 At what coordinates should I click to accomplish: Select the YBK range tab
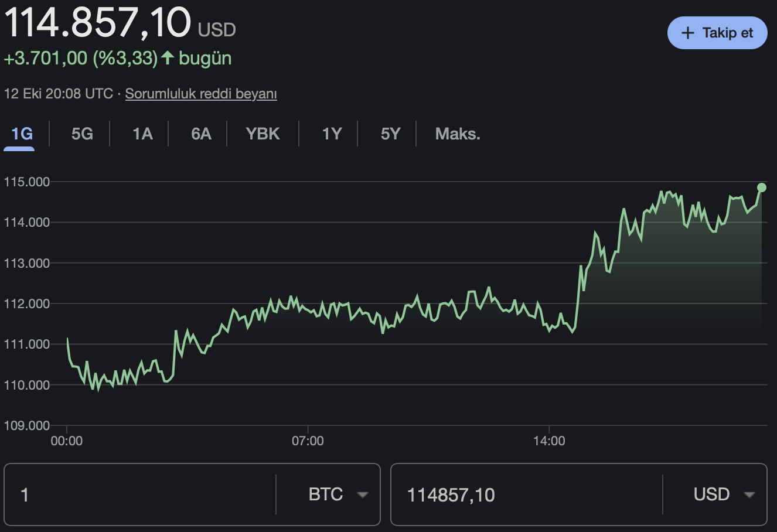pos(263,134)
